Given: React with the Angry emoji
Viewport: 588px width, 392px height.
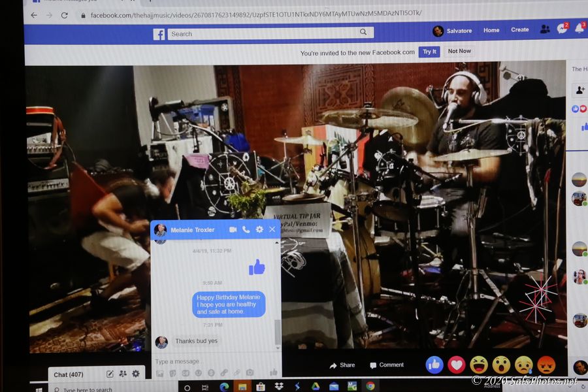Looking at the screenshot, I should coord(546,365).
